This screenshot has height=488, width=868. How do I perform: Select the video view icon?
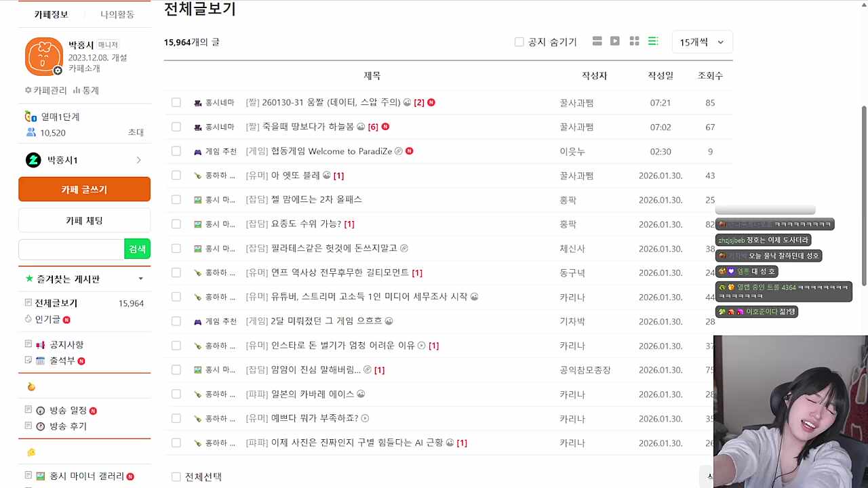615,41
